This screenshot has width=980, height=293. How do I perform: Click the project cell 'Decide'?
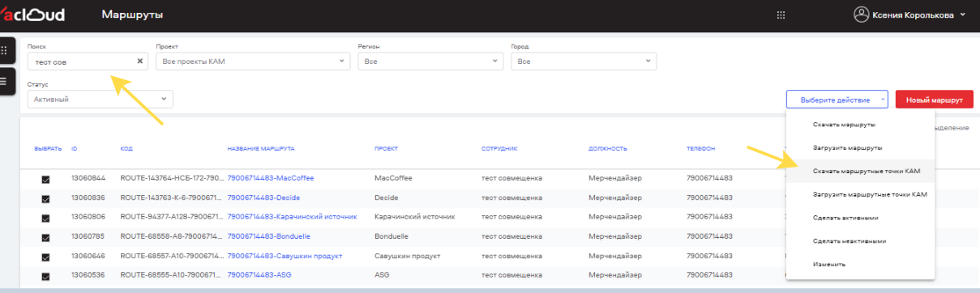tap(387, 197)
